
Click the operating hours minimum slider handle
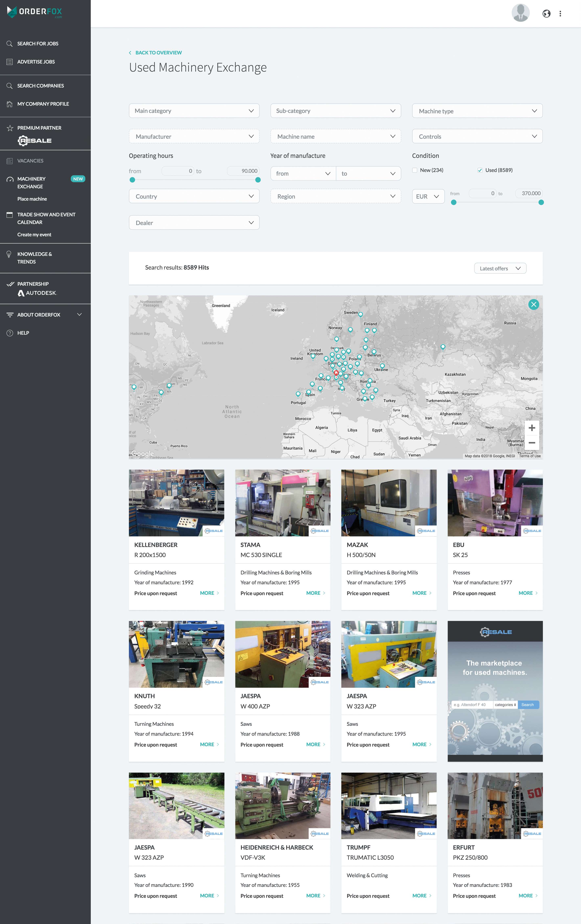pos(132,180)
